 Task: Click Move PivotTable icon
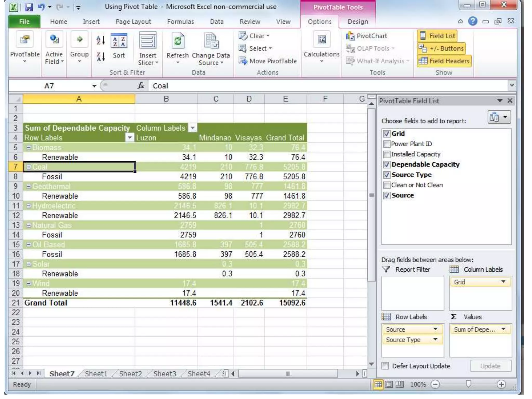coord(243,61)
